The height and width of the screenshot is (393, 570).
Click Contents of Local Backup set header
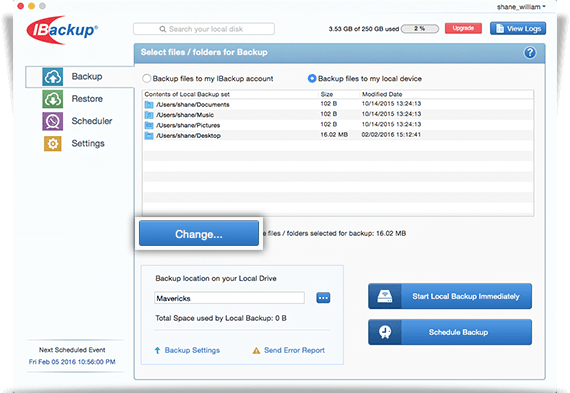187,94
